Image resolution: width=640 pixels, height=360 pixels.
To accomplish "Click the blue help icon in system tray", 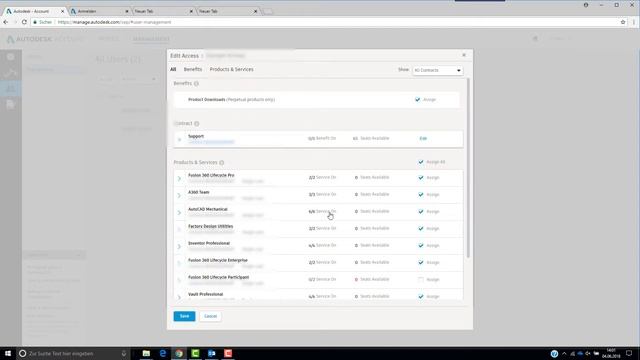I will pos(554,353).
